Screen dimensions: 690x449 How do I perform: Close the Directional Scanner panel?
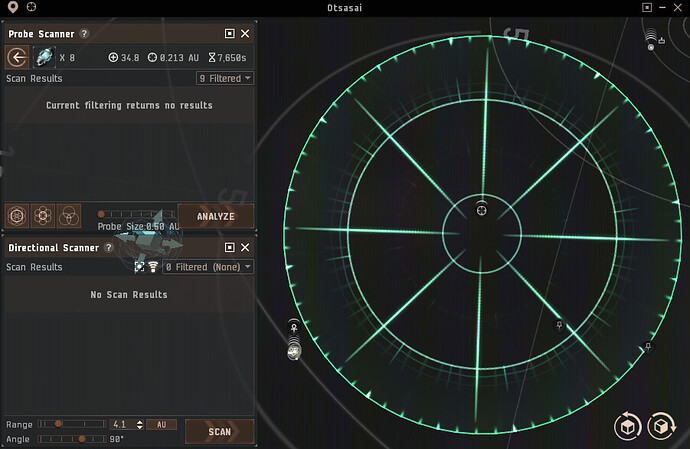pos(245,247)
